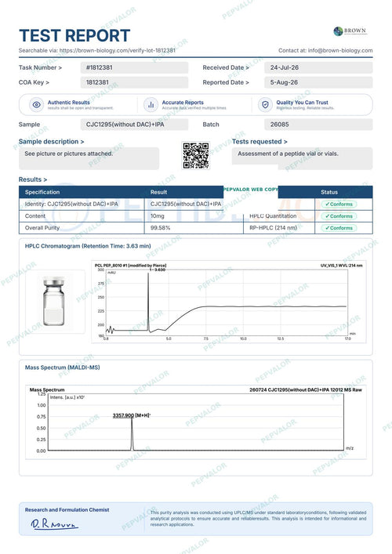
Task: Click the 'Tests requested >' heading
Action: tap(260, 142)
